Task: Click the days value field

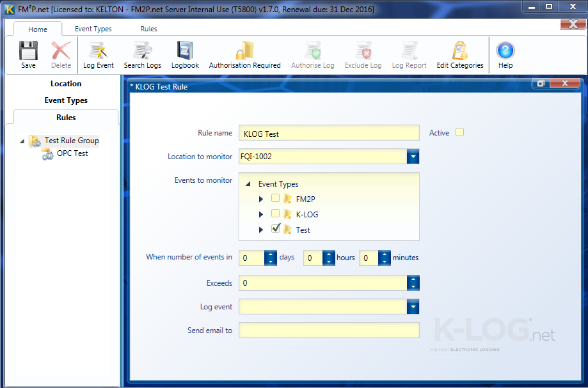Action: pos(251,258)
